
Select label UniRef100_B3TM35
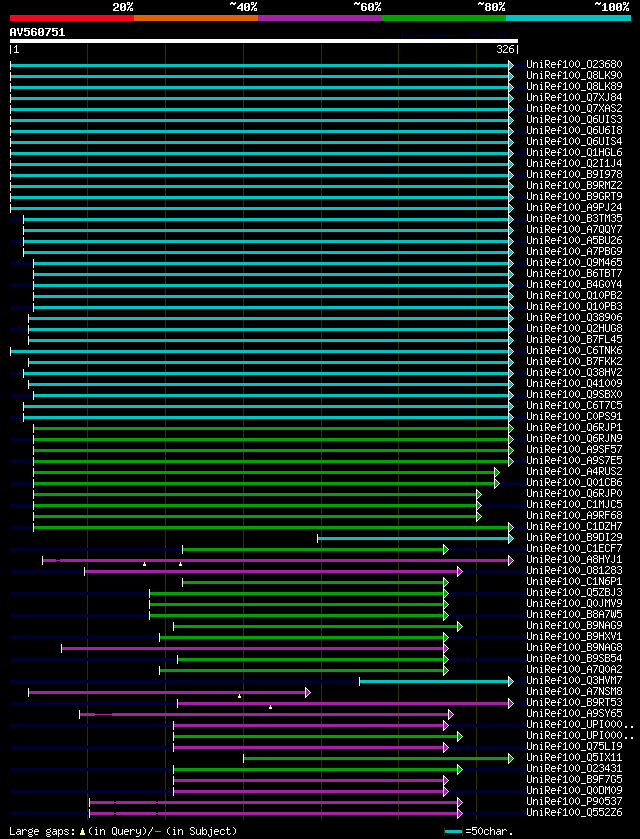(x=574, y=218)
